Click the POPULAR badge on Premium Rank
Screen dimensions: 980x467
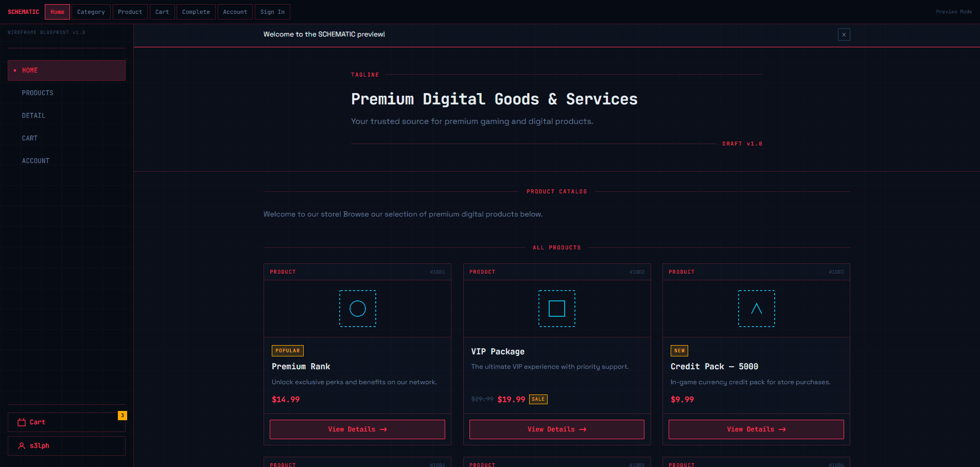(288, 351)
